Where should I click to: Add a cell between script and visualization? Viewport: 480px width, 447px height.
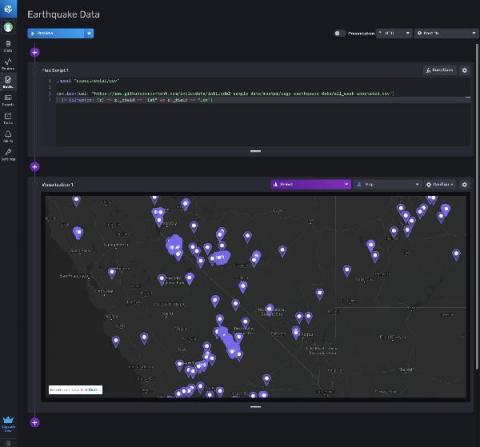(x=35, y=167)
